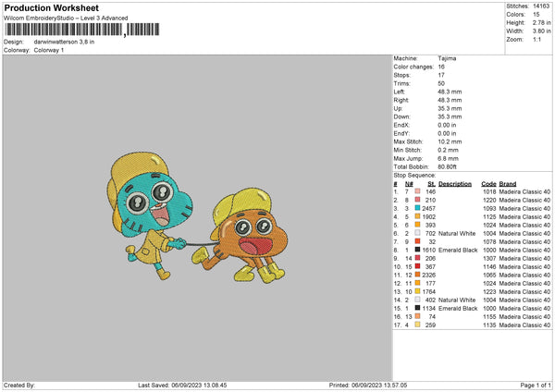
Task: Click the Width value '3.80 in'
Action: click(x=541, y=31)
